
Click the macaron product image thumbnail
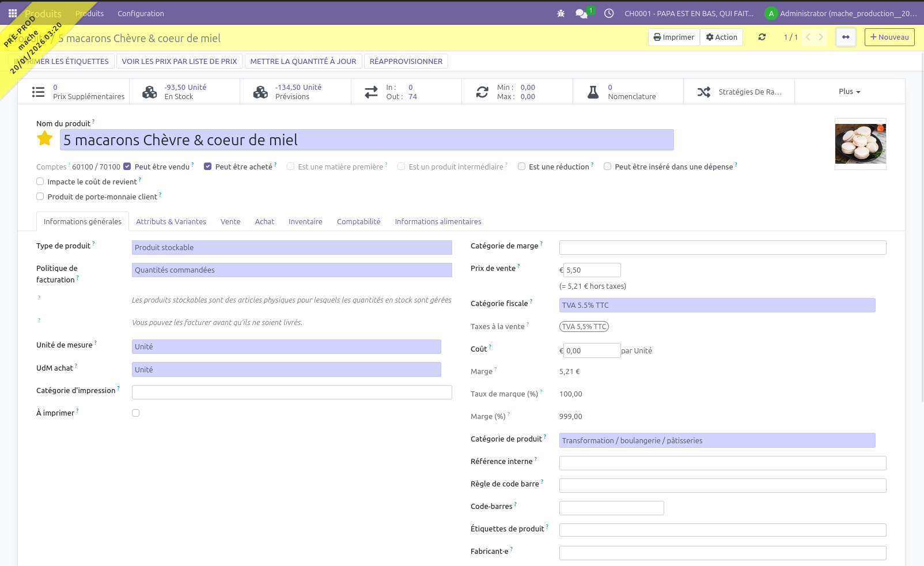(860, 144)
